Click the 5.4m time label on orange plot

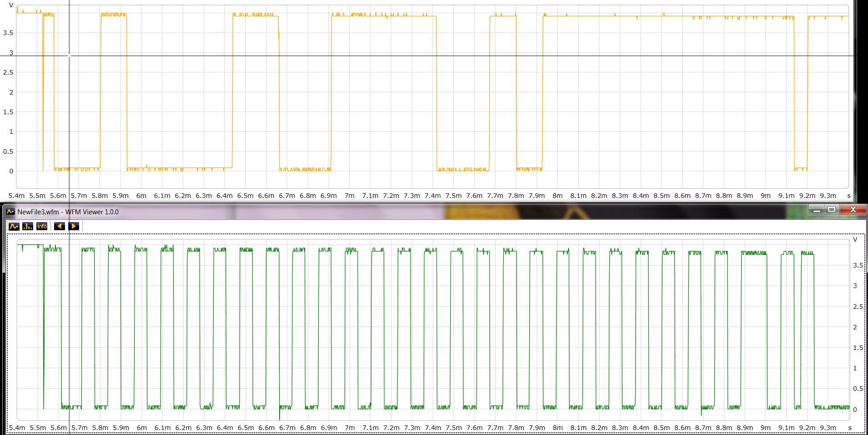(16, 196)
